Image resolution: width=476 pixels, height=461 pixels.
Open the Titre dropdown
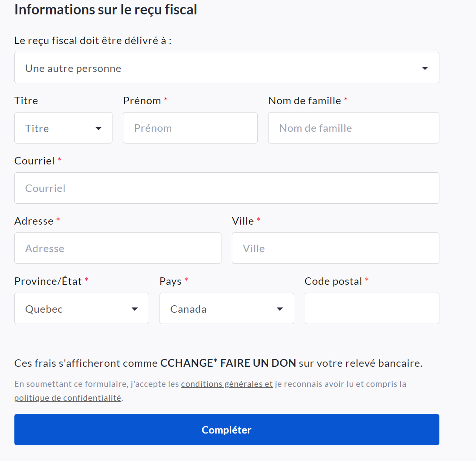tap(63, 128)
